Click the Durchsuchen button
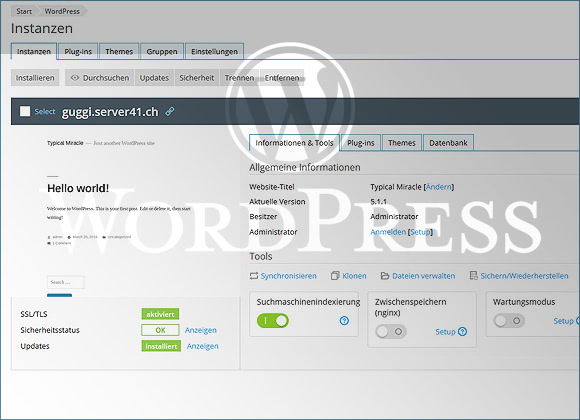 (100, 78)
